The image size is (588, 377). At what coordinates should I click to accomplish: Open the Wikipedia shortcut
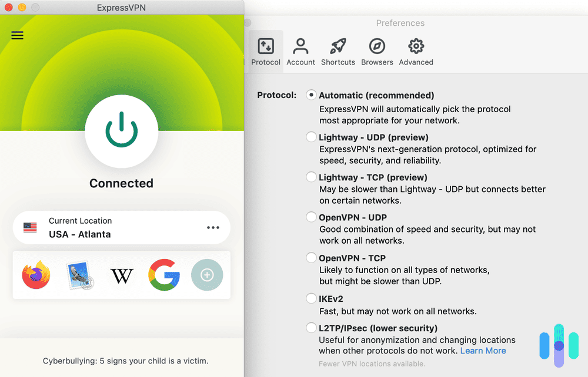point(121,274)
